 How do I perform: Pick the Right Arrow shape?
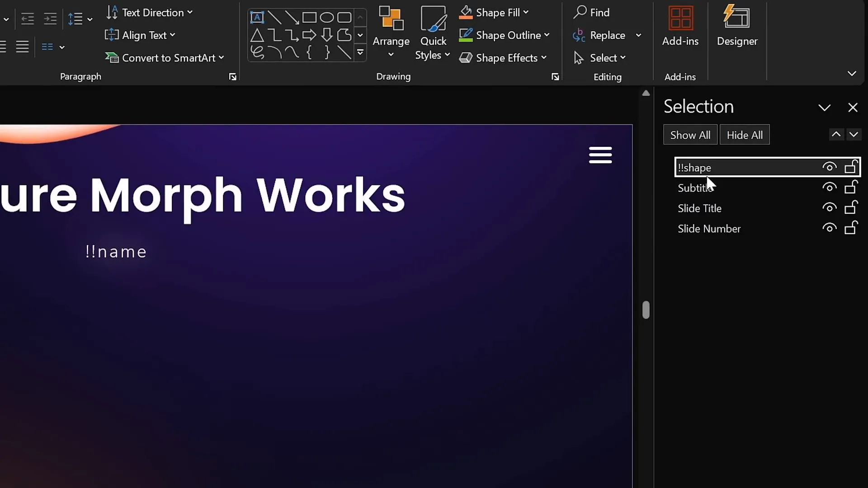click(309, 35)
